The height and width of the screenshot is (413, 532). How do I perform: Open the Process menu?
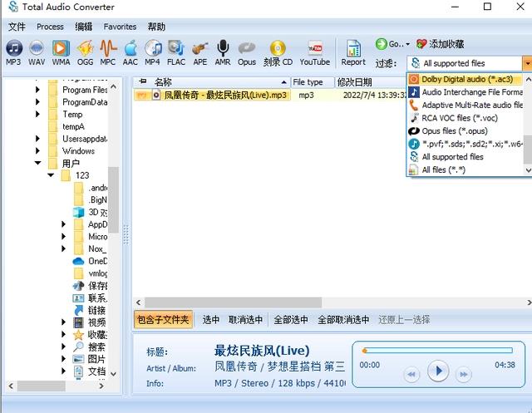(50, 27)
